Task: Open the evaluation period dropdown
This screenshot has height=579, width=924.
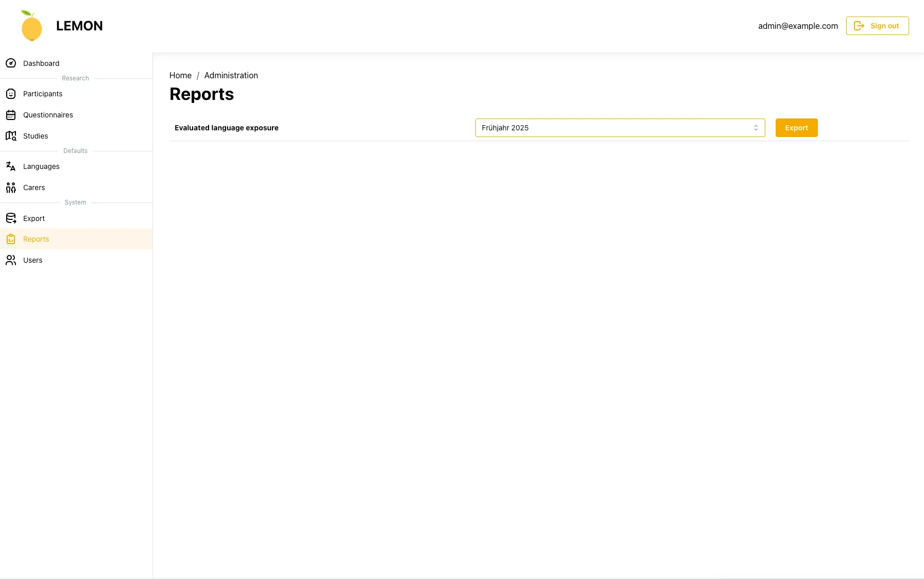Action: tap(620, 128)
